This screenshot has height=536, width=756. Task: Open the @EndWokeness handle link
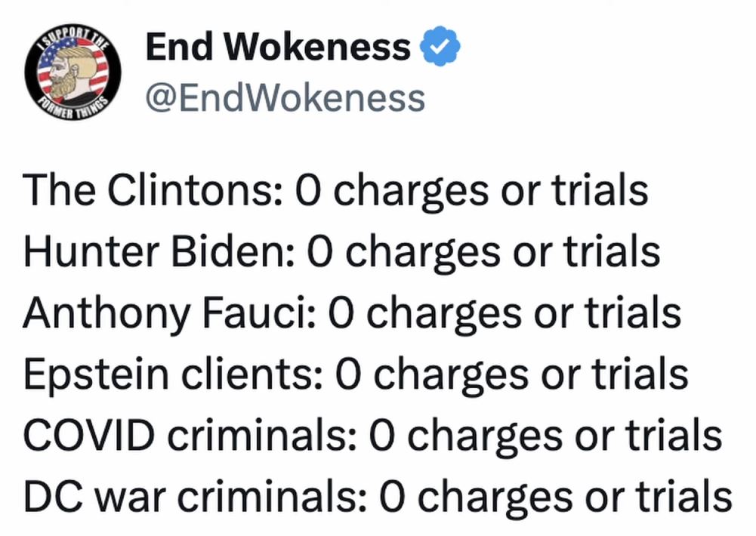pyautogui.click(x=285, y=98)
